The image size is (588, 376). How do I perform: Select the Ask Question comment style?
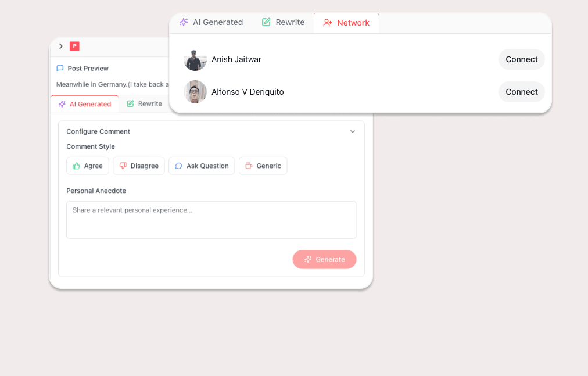click(x=202, y=166)
